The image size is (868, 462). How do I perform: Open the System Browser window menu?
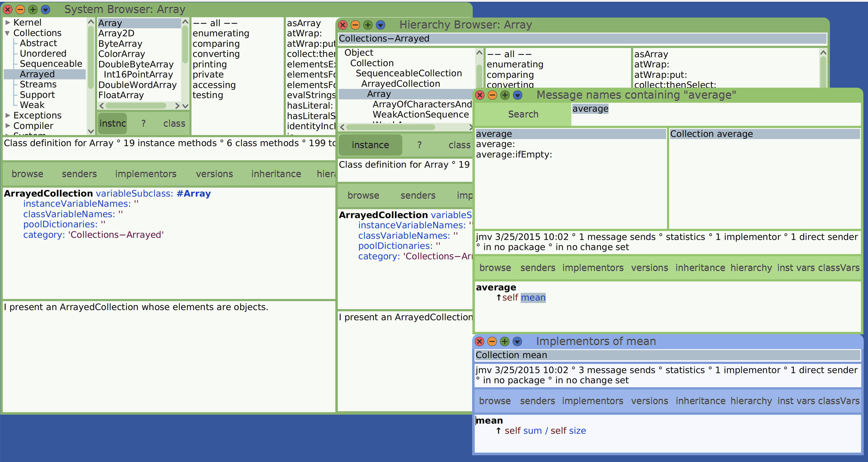(45, 10)
